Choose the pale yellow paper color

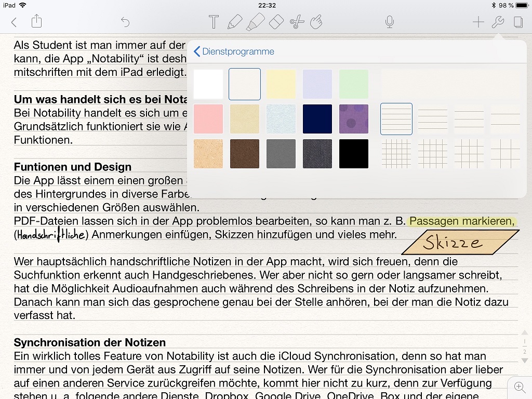point(281,84)
